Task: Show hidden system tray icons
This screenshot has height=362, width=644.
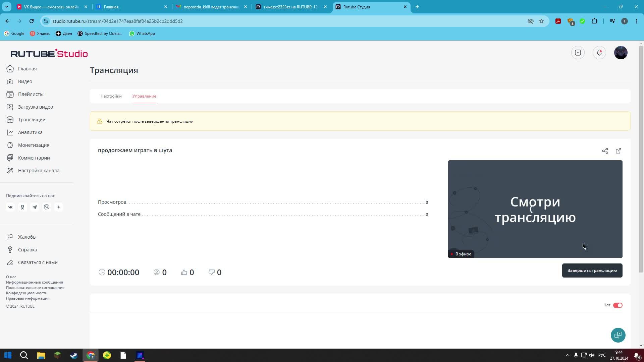Action: tap(568, 355)
